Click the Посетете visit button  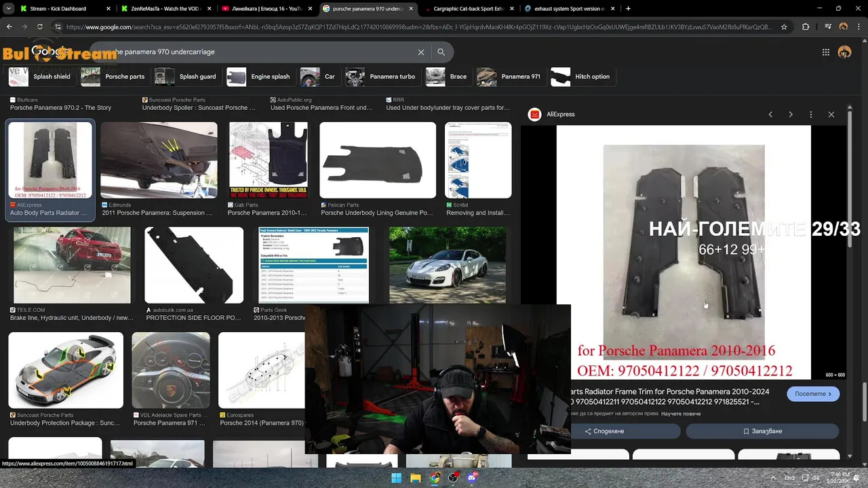[813, 394]
